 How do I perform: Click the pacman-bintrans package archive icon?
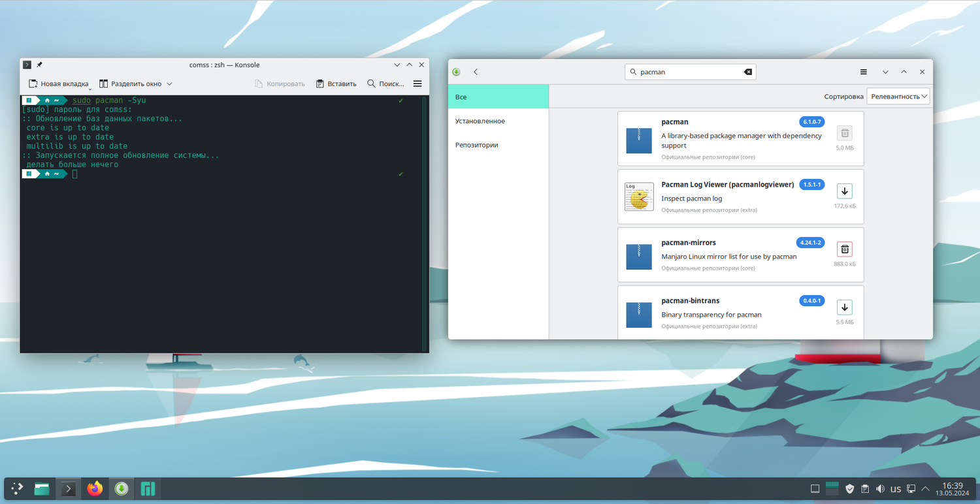(x=639, y=315)
